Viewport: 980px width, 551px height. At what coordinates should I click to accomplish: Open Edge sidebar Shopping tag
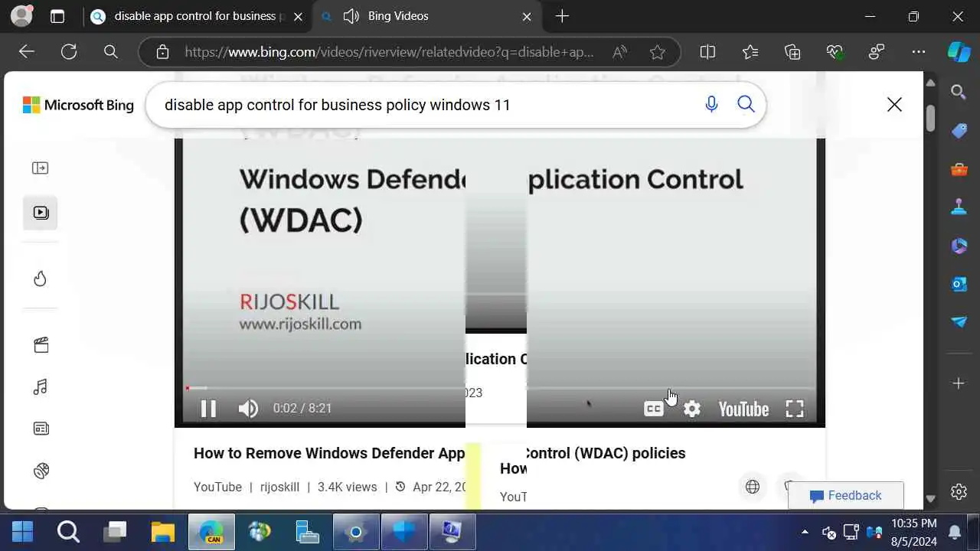pyautogui.click(x=959, y=131)
